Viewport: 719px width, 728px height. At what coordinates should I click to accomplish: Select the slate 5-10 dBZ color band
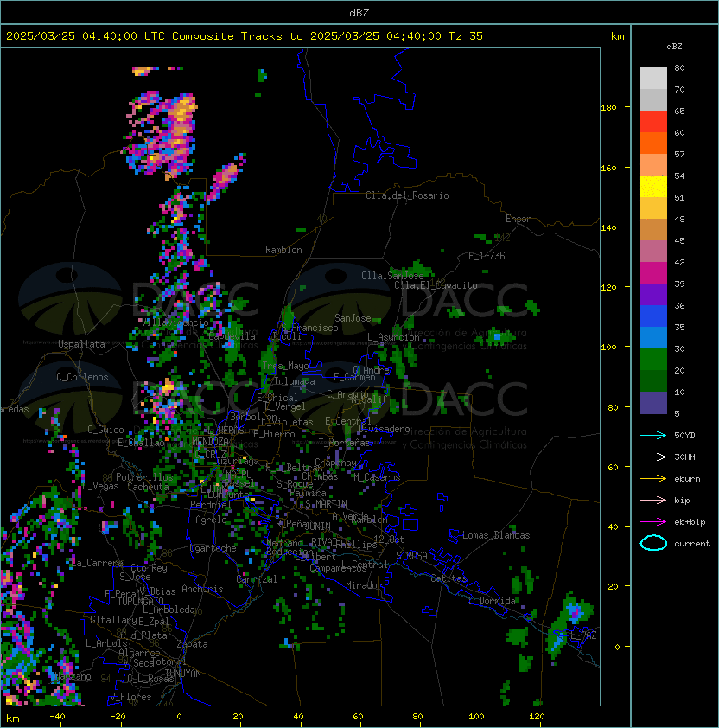point(653,403)
